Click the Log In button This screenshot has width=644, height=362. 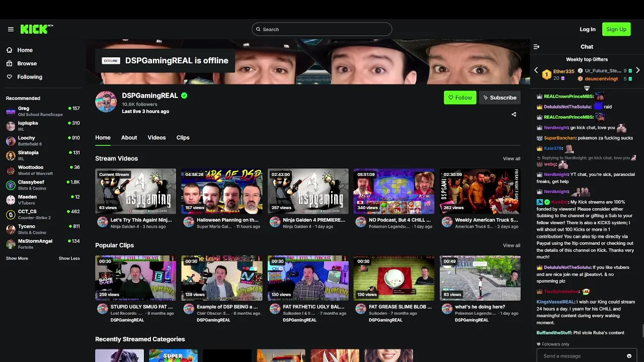tap(587, 29)
